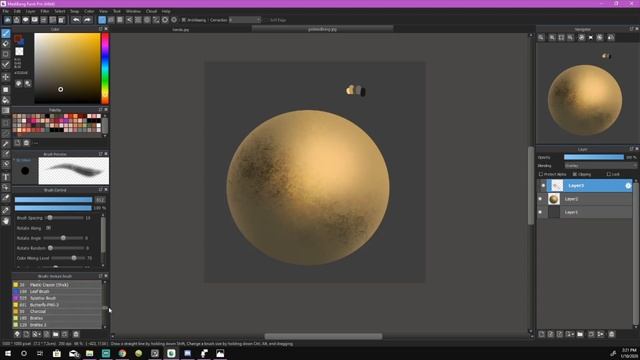
Task: Close the Color panel
Action: click(x=106, y=29)
